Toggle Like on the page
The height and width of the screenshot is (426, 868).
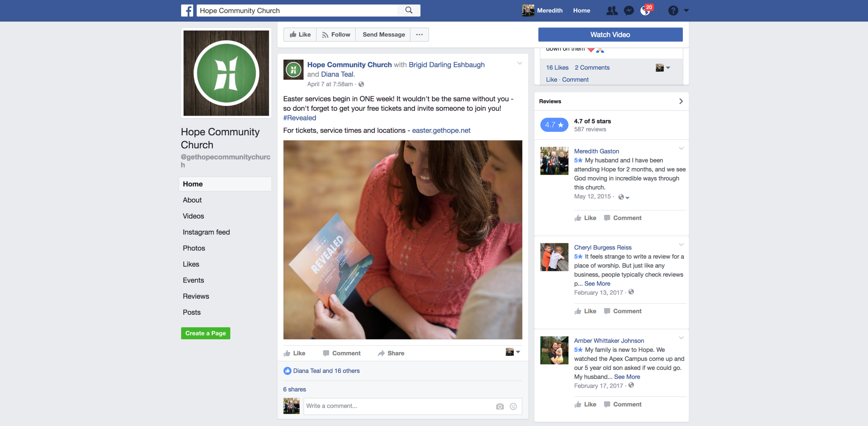point(300,34)
